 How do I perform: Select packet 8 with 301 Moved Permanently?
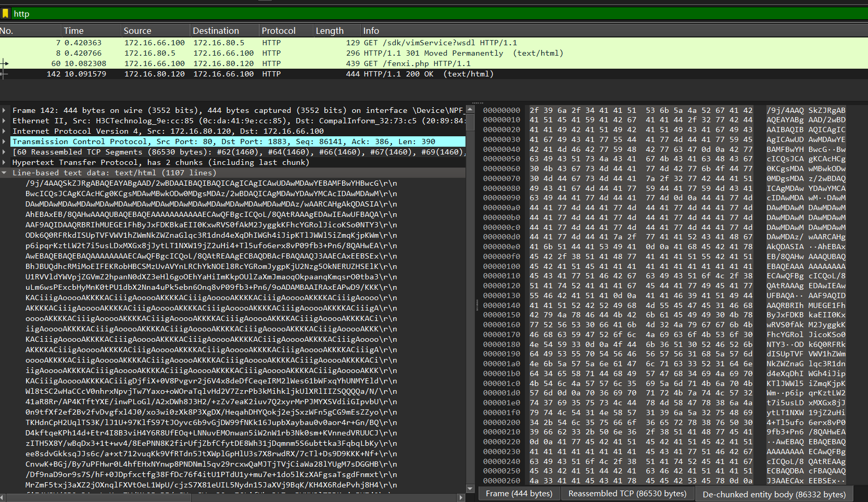[434, 53]
